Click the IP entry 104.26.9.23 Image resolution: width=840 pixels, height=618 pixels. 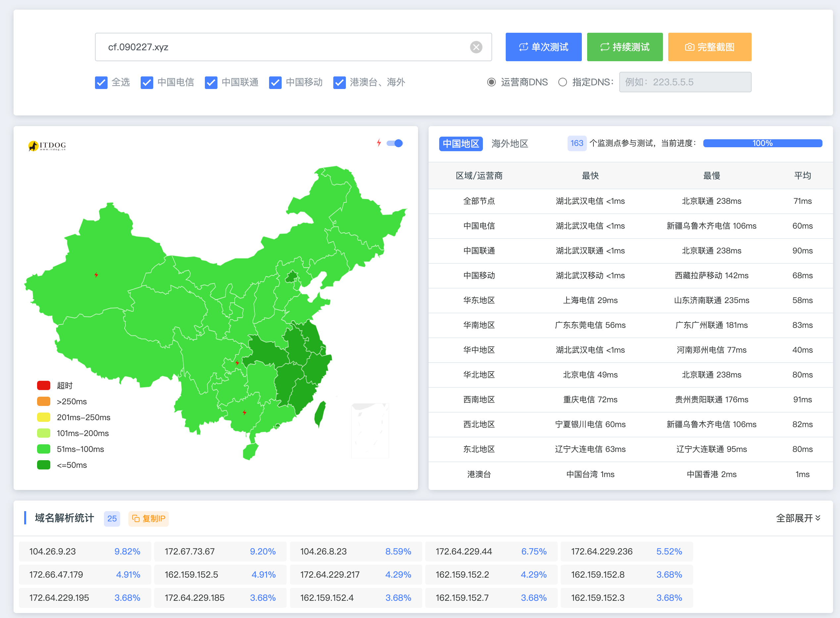click(85, 552)
